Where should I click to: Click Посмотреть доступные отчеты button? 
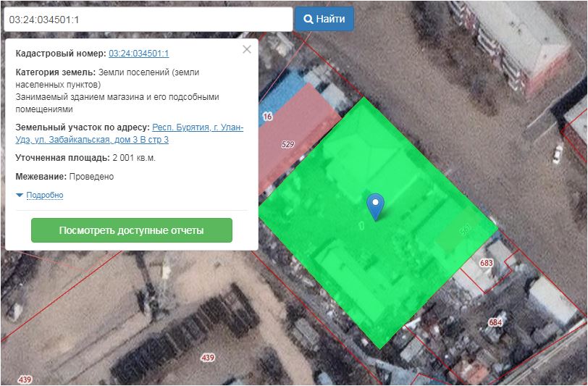point(131,230)
